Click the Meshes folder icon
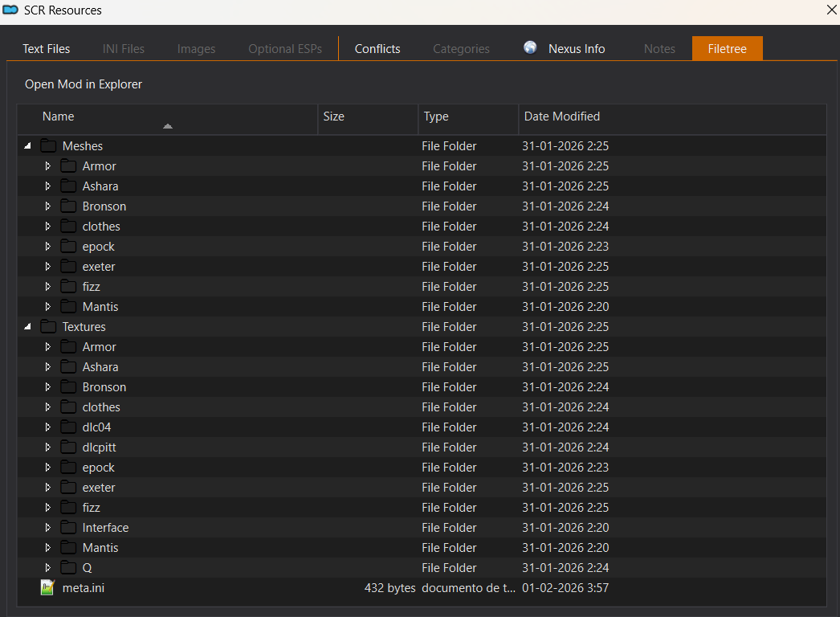The height and width of the screenshot is (617, 840). click(49, 145)
